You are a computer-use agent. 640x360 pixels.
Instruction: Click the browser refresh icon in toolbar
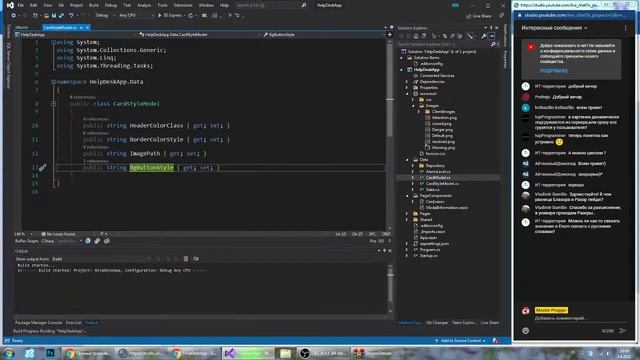pos(191,16)
